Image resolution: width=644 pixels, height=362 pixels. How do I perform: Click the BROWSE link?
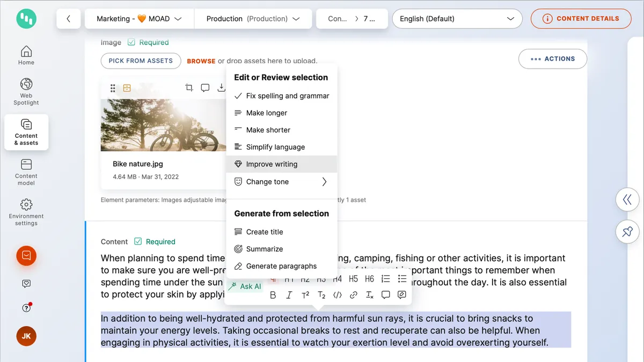pos(201,61)
